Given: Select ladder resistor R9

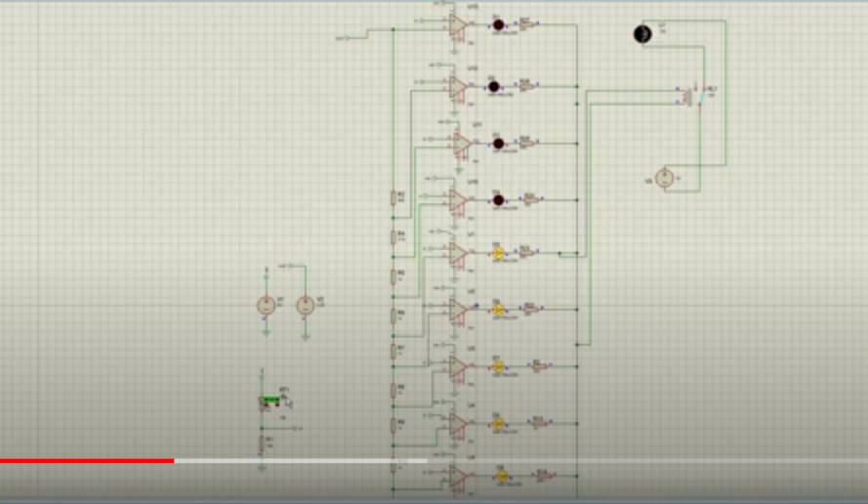Looking at the screenshot, I should point(393,425).
